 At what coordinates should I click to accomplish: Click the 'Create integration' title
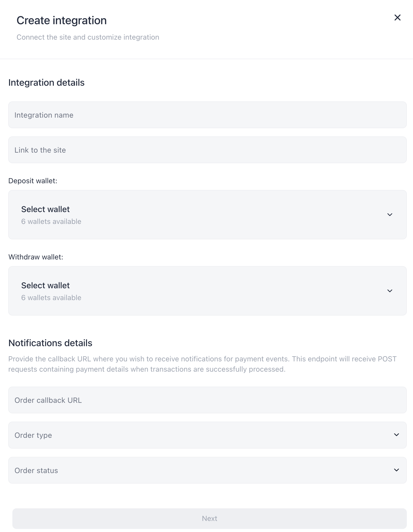(x=62, y=20)
